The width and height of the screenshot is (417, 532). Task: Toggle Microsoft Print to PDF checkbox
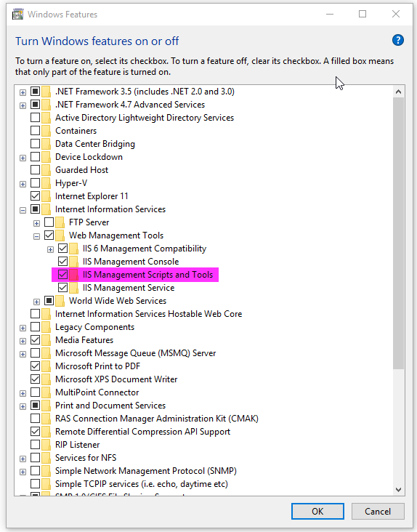pos(36,366)
